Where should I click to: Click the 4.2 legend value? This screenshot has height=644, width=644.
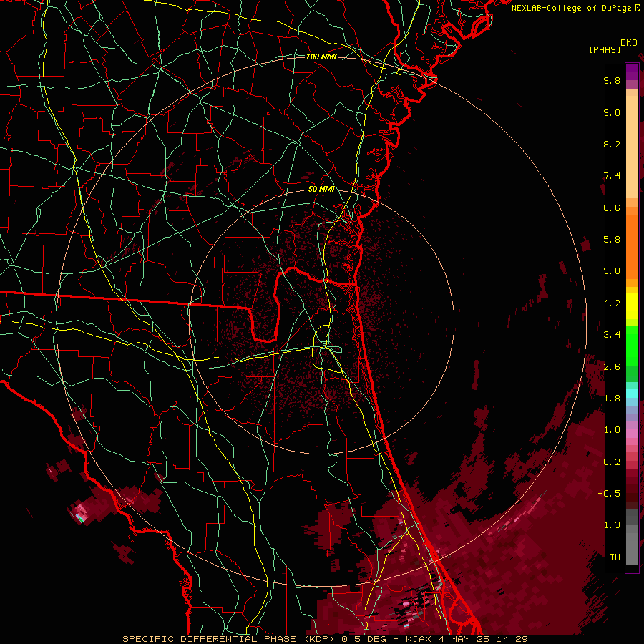tap(612, 303)
